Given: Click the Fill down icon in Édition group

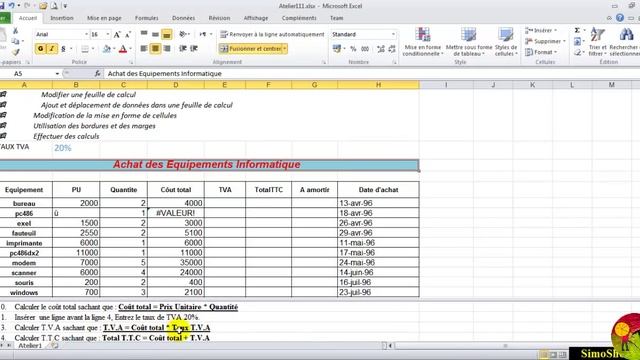Looking at the screenshot, I should click(577, 41).
